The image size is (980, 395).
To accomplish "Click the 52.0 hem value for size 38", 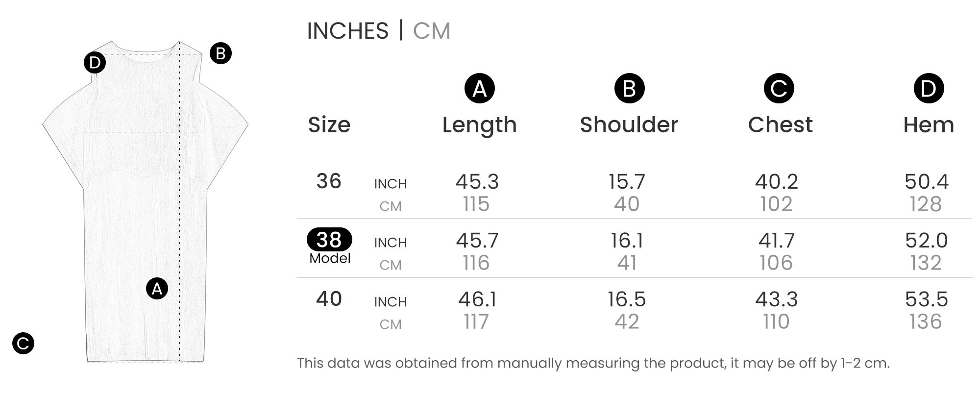I will [x=926, y=241].
